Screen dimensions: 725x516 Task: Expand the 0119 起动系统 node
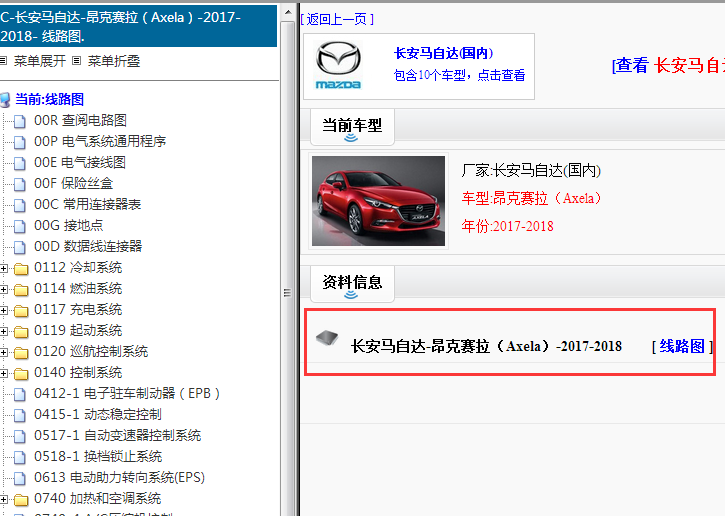coord(3,332)
